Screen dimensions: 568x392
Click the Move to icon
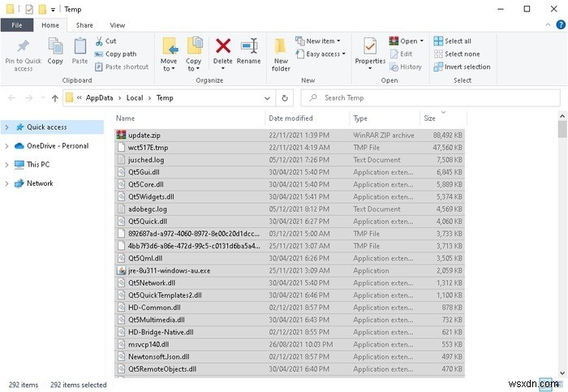170,46
